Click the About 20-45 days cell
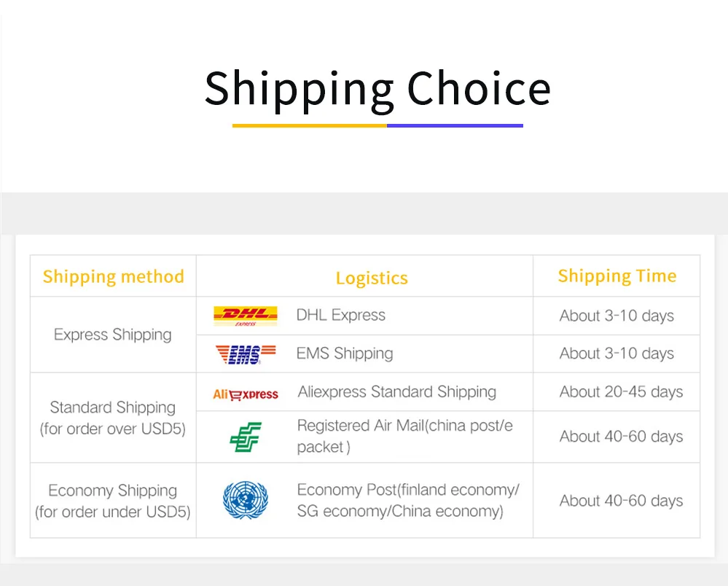Screen dimensions: 728x586 click(621, 392)
